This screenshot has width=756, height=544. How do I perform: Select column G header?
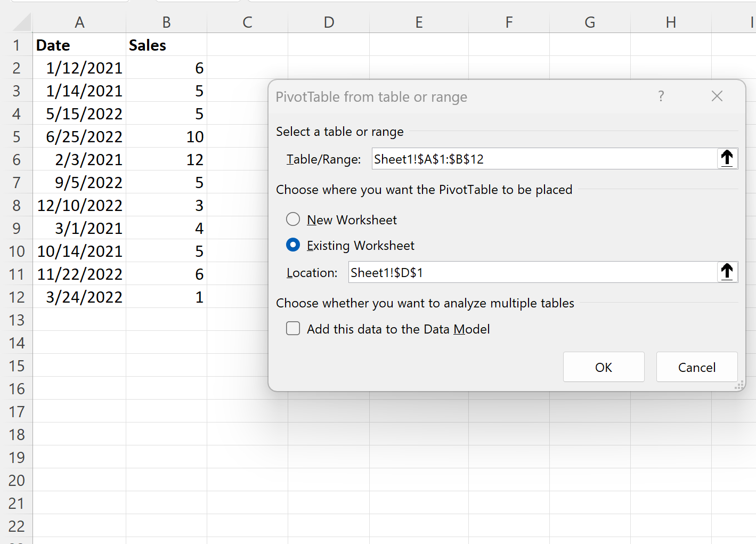point(590,22)
